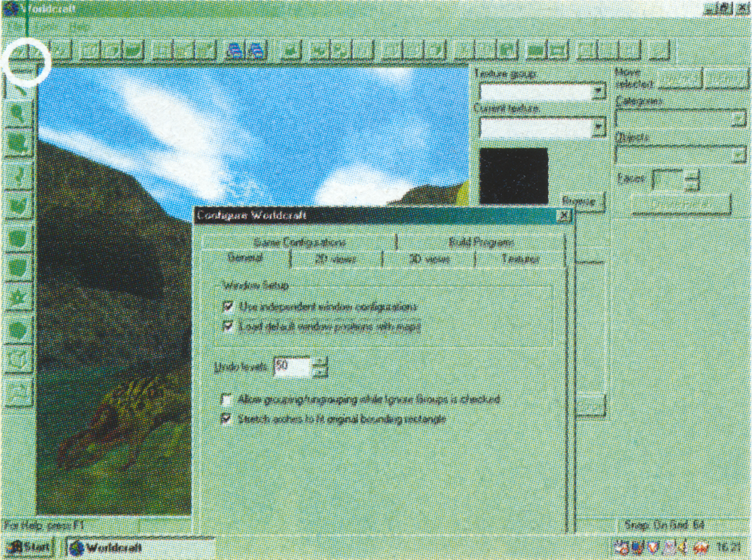Expand the Objects dropdown
Viewport: 752px width, 560px height.
click(739, 154)
